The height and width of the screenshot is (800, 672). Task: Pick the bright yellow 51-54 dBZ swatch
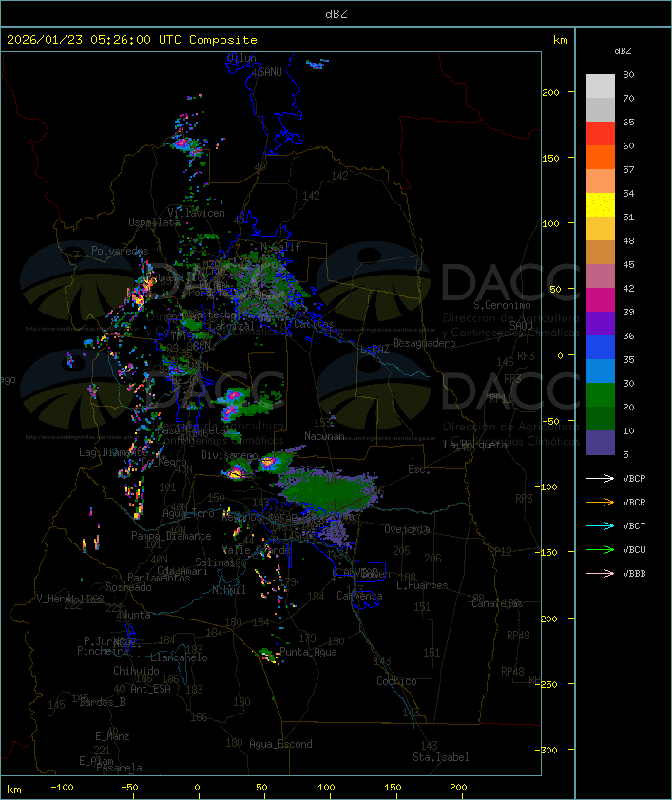click(x=600, y=204)
